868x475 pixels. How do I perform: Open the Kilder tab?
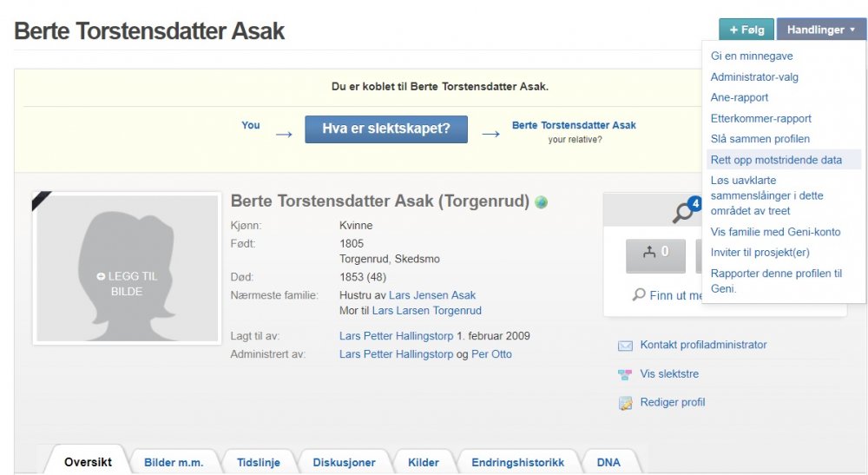(x=424, y=462)
